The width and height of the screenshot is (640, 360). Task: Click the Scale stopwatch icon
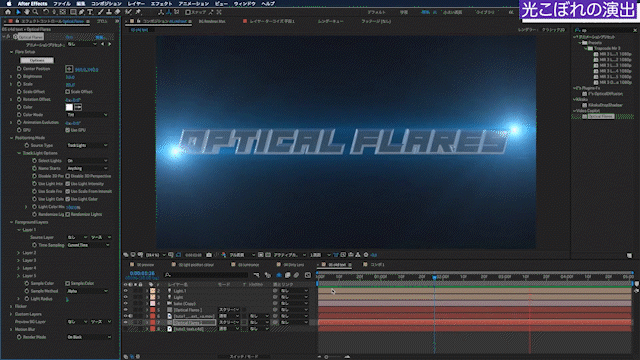(19, 84)
